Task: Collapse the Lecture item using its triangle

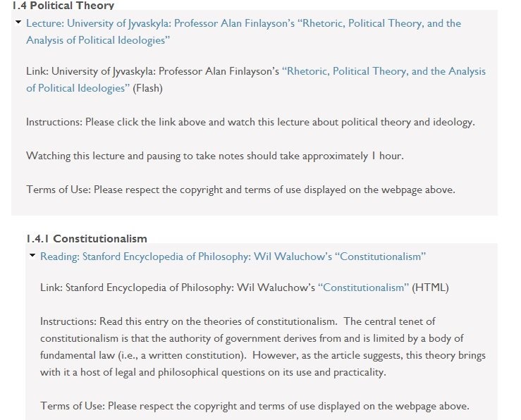Action: coord(18,23)
